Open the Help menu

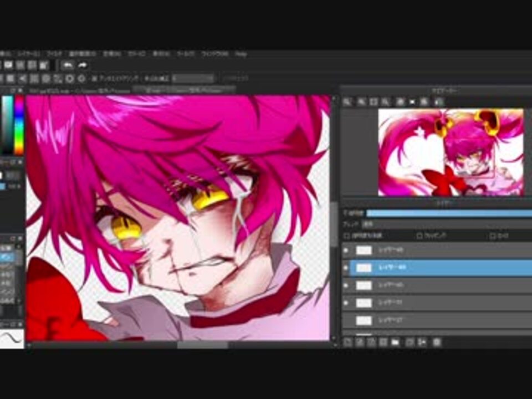pos(241,54)
